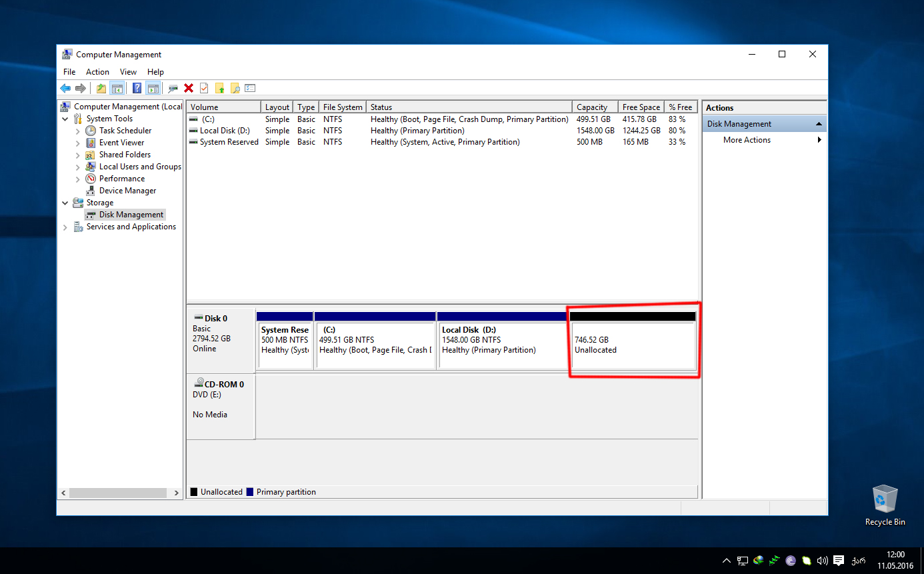Open the File menu
924x574 pixels.
tap(69, 72)
